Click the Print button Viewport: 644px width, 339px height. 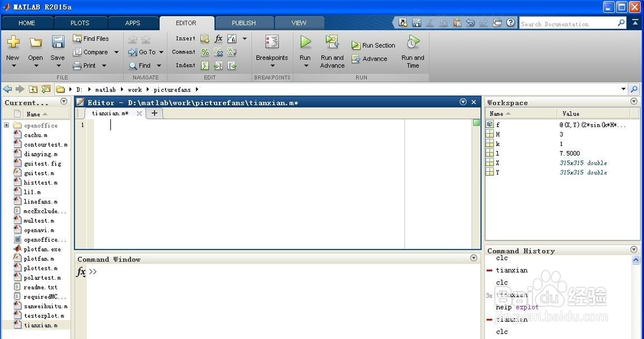[84, 65]
